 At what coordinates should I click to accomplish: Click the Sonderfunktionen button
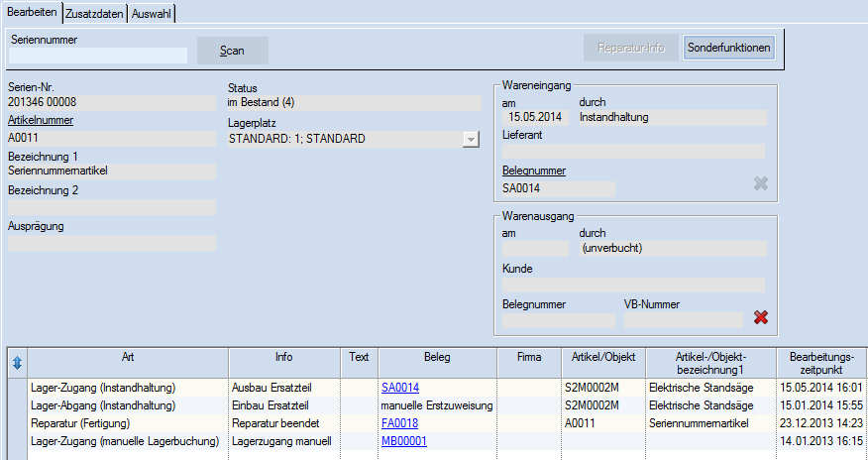pyautogui.click(x=728, y=48)
